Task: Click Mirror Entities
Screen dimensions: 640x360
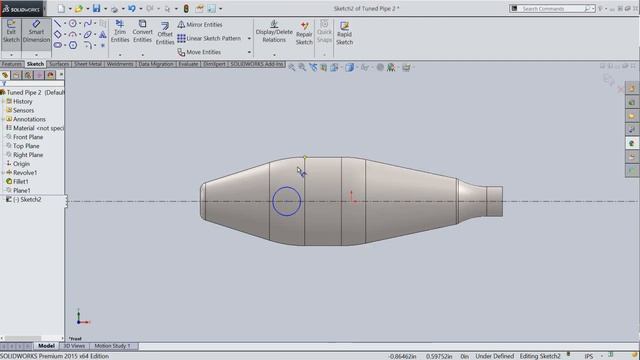Action: coord(200,24)
